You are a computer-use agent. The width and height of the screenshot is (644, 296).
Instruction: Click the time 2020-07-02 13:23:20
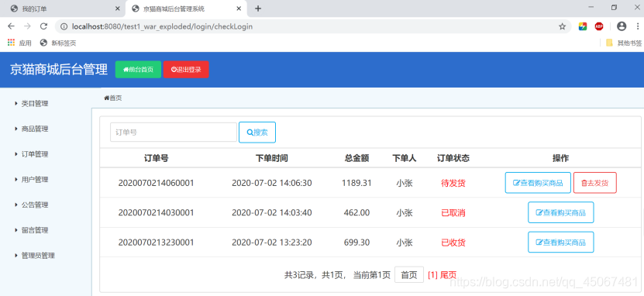point(272,243)
